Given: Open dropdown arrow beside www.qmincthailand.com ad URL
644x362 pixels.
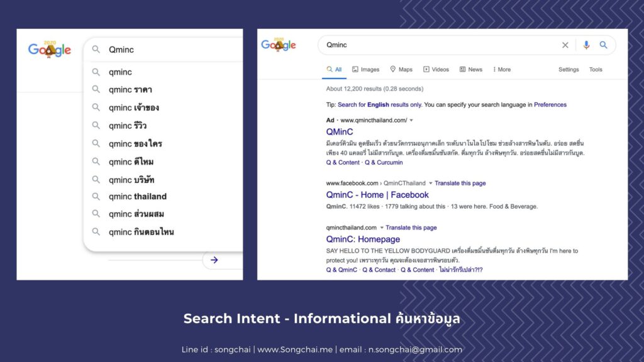Looking at the screenshot, I should click(x=411, y=120).
